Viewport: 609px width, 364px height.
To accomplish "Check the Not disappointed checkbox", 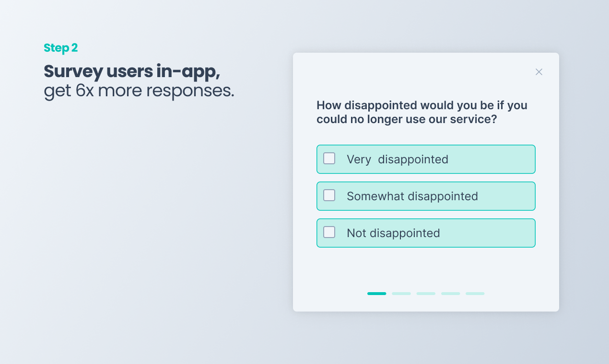I will 329,232.
